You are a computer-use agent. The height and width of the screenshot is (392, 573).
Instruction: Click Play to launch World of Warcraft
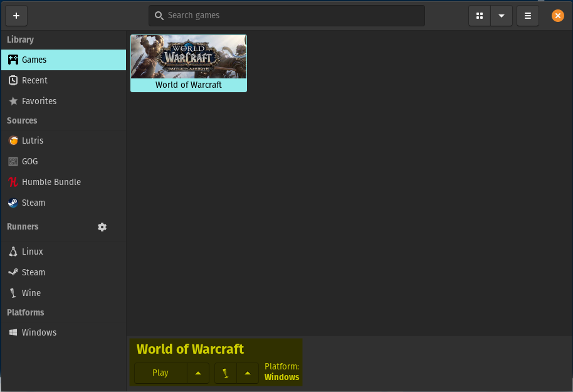tap(160, 373)
